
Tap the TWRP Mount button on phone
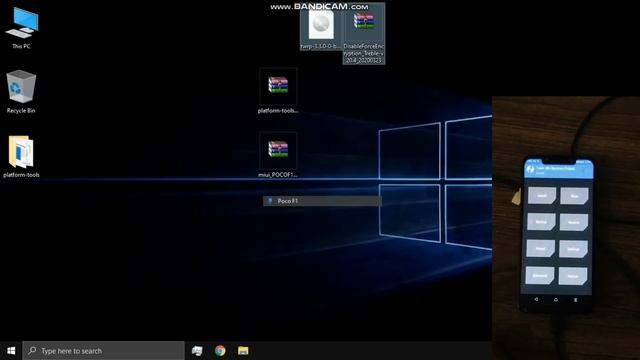click(540, 249)
